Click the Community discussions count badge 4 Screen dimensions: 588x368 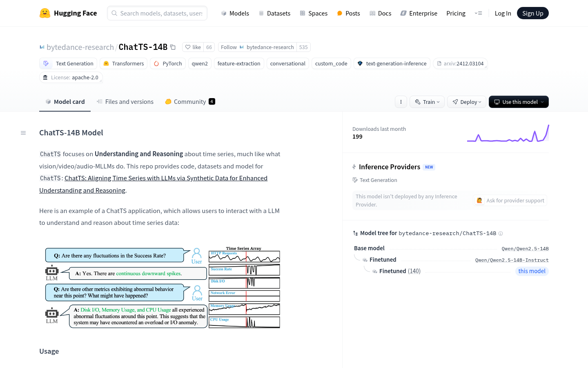pos(212,101)
